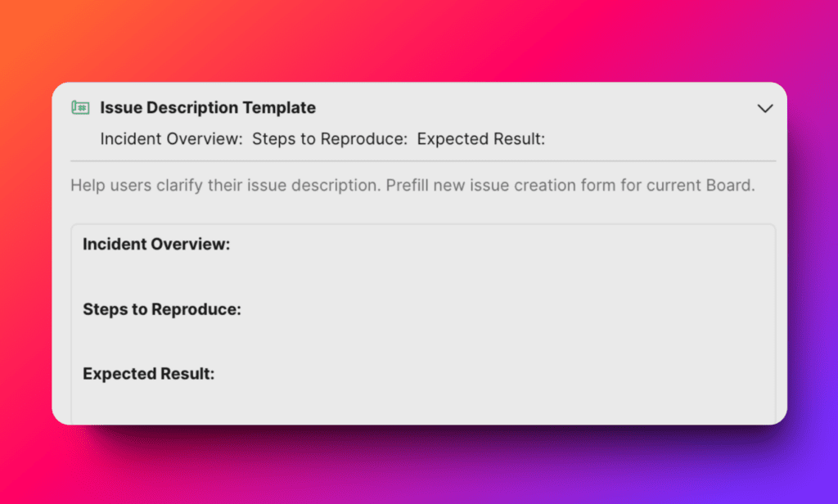
Task: Click the blank line under Incident Overview heading
Action: click(x=327, y=277)
